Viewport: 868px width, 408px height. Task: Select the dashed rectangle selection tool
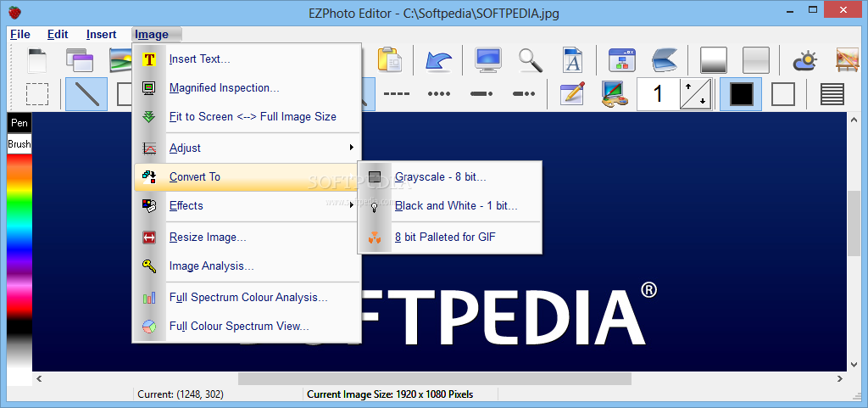[37, 94]
